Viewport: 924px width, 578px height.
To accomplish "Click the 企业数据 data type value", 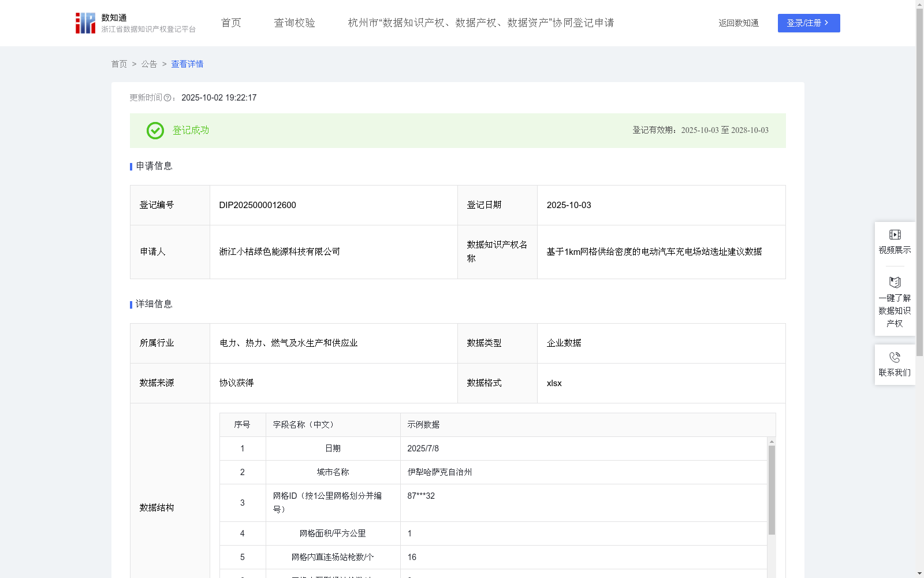I will tap(564, 343).
